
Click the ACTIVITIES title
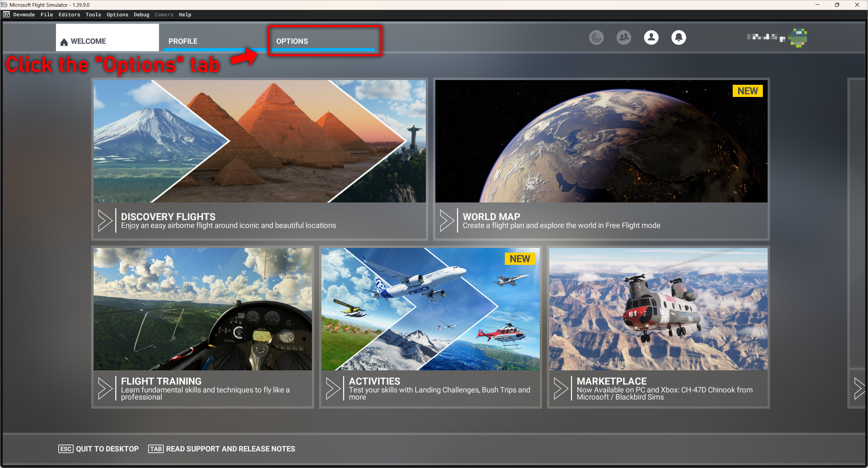(375, 381)
